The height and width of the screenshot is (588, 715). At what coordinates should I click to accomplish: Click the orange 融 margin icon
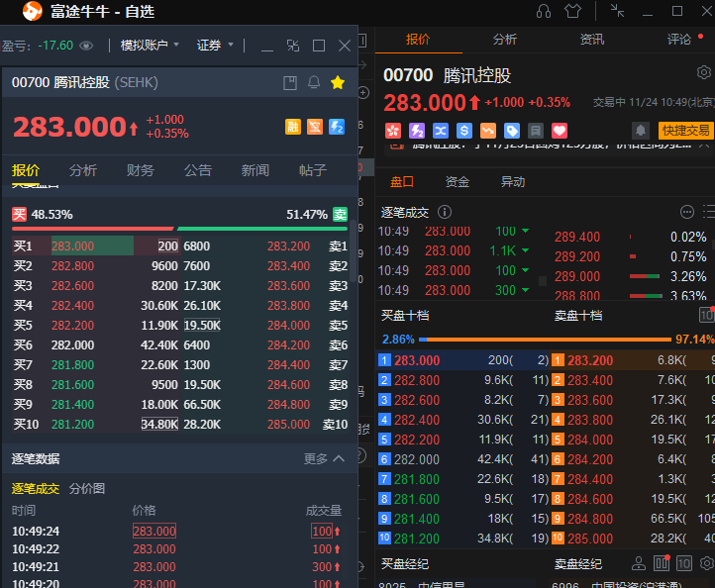point(293,127)
